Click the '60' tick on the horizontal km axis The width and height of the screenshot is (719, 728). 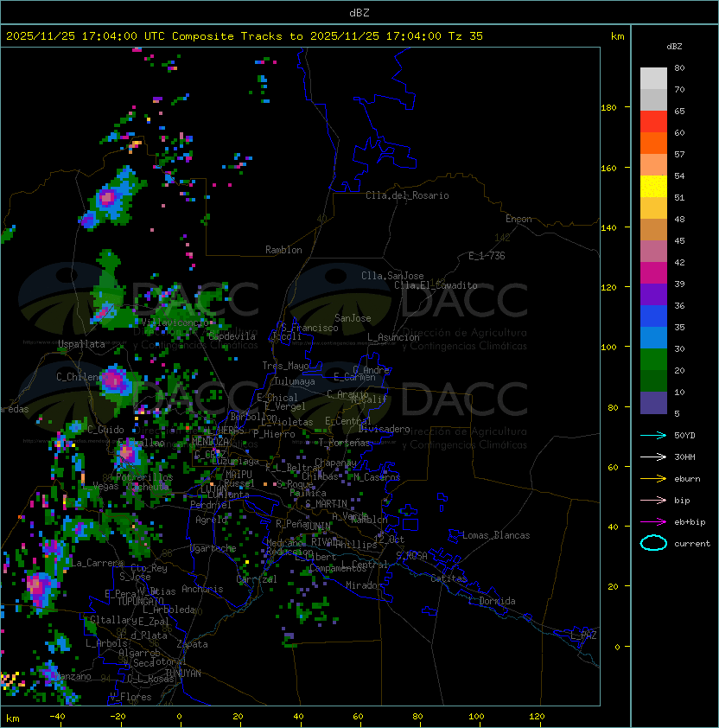point(358,717)
